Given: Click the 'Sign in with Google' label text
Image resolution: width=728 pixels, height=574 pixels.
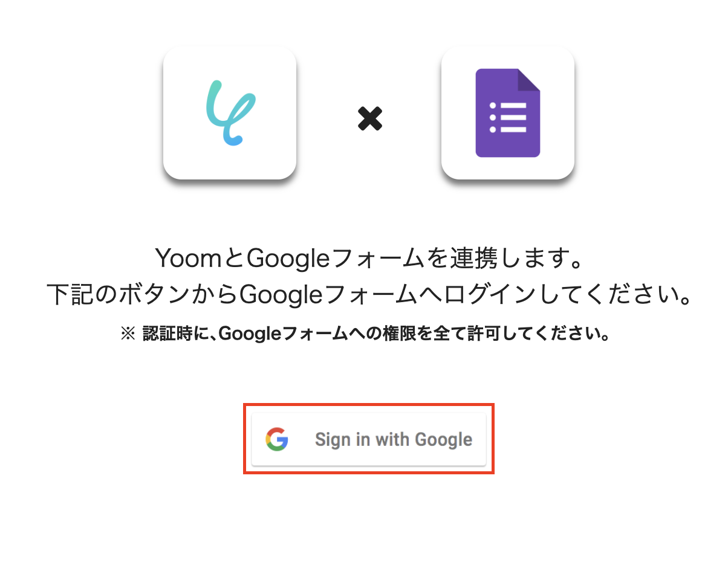Looking at the screenshot, I should coord(394,439).
